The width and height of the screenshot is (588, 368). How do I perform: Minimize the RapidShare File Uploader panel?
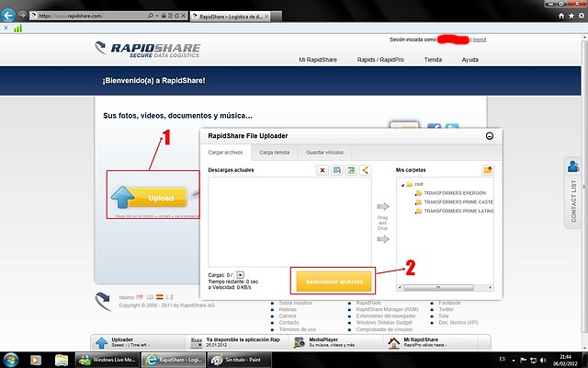click(490, 136)
